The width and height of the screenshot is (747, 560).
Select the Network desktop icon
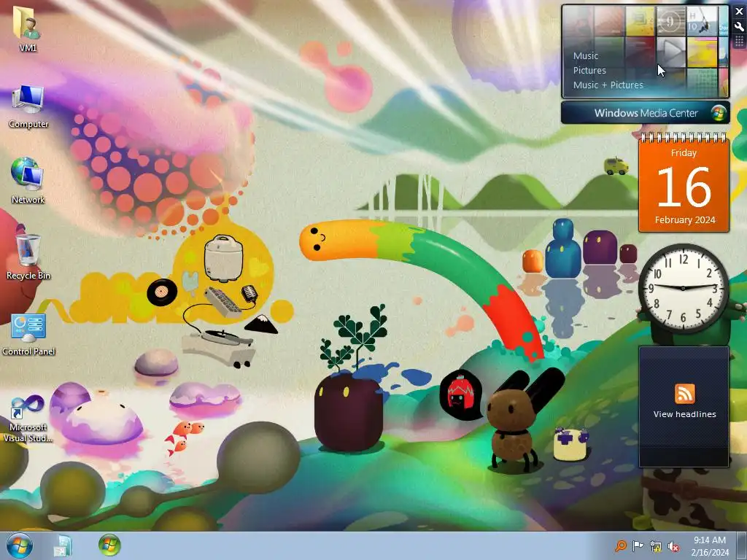coord(28,181)
